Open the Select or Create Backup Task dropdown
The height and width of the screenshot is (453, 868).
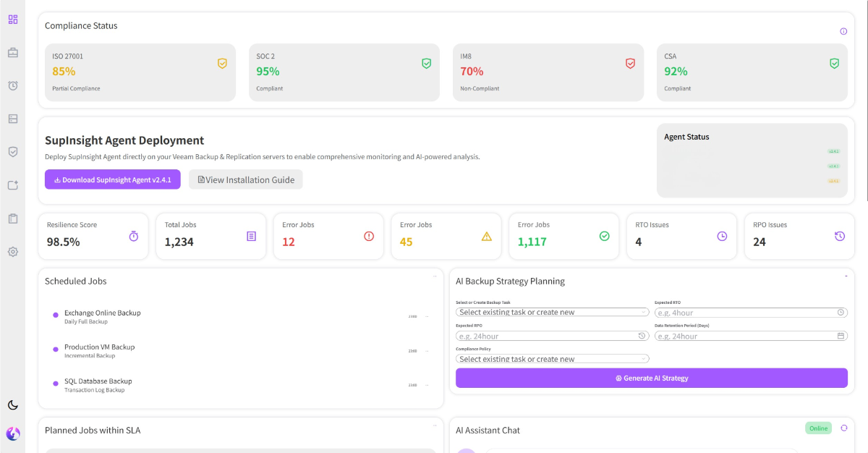coord(551,312)
